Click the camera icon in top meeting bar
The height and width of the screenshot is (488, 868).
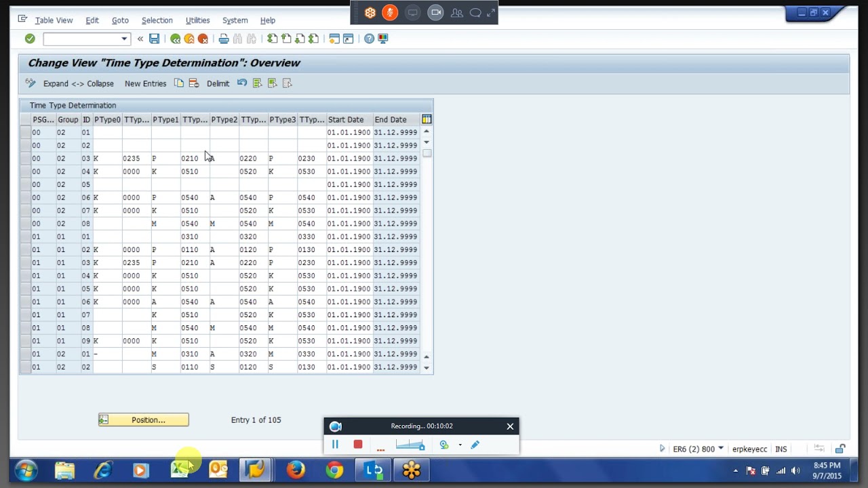(x=436, y=12)
